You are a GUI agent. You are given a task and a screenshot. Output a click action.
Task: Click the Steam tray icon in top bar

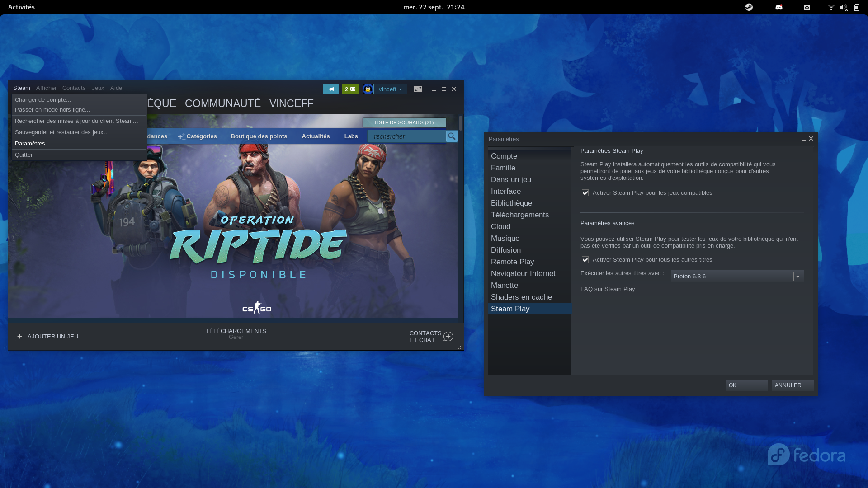tap(749, 7)
